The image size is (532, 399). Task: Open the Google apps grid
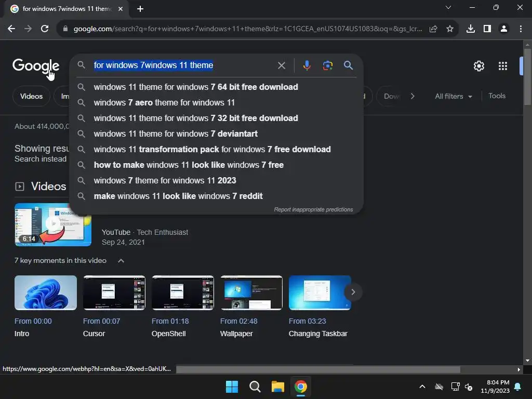503,66
